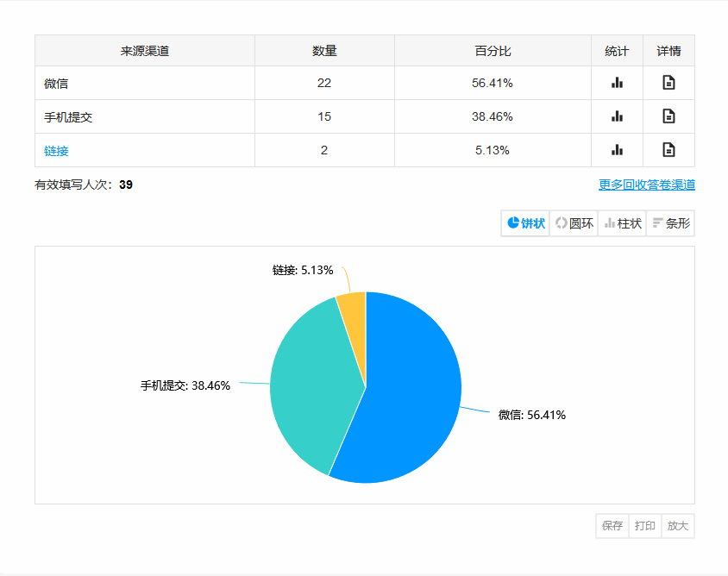728x576 pixels.
Task: Click the 有效填写人次 count 39
Action: click(x=126, y=185)
